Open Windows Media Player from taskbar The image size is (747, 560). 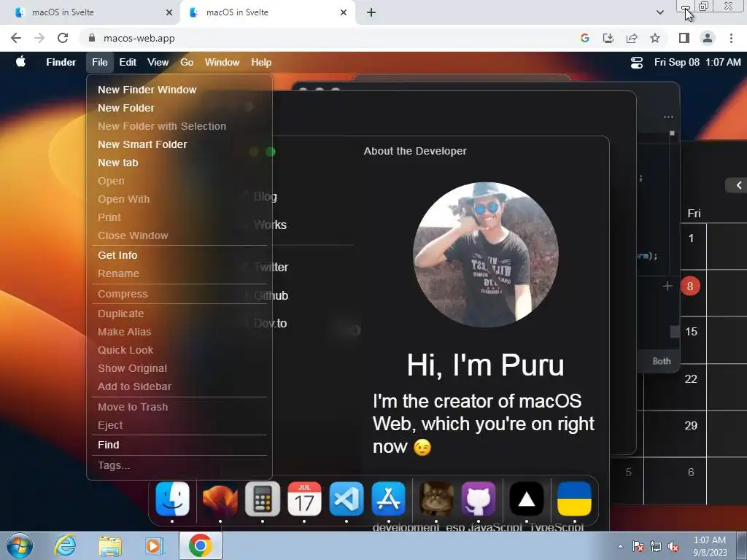[x=155, y=546]
